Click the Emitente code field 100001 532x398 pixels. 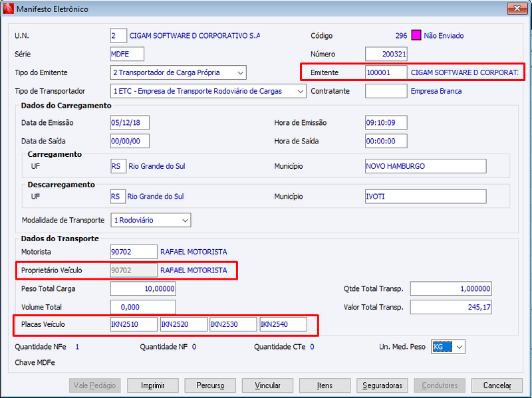pos(386,72)
